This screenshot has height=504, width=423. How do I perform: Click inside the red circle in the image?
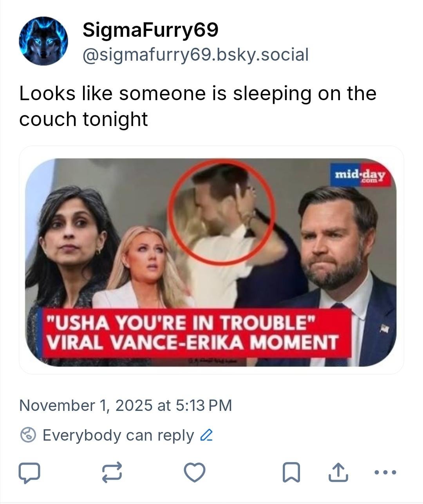222,211
